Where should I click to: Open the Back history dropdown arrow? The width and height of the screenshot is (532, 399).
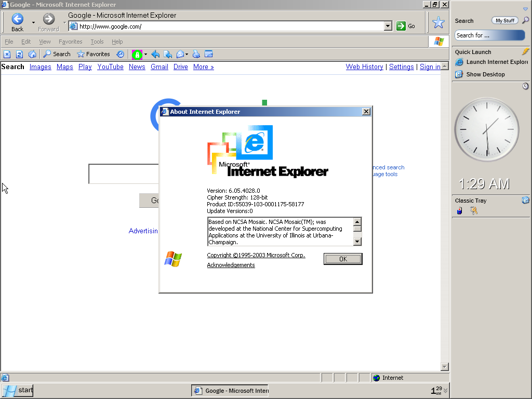[x=33, y=22]
